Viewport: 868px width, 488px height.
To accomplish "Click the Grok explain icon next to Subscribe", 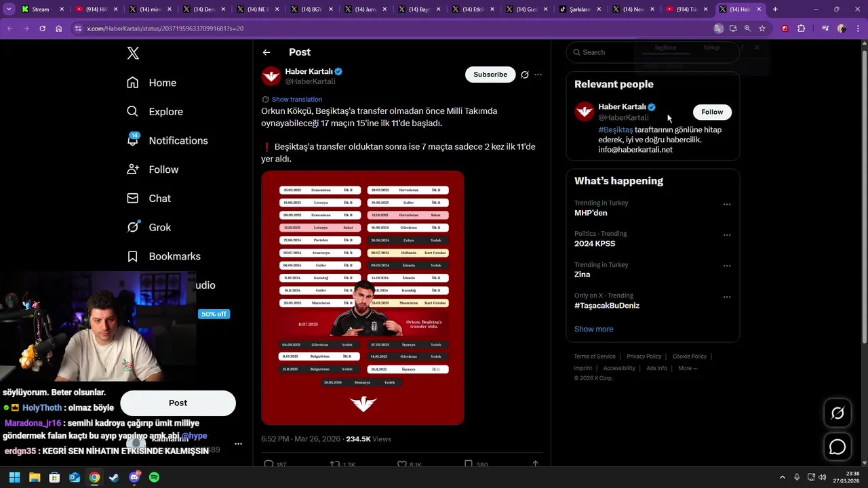I will tap(524, 75).
